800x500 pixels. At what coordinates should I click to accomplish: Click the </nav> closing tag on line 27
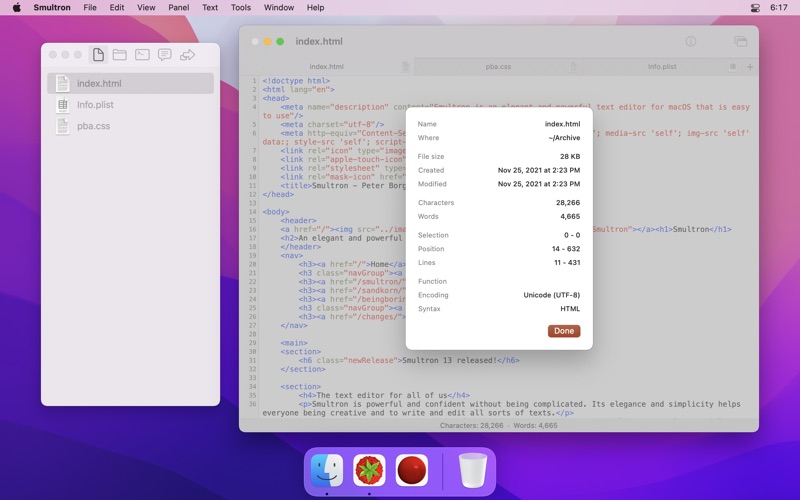(x=294, y=326)
